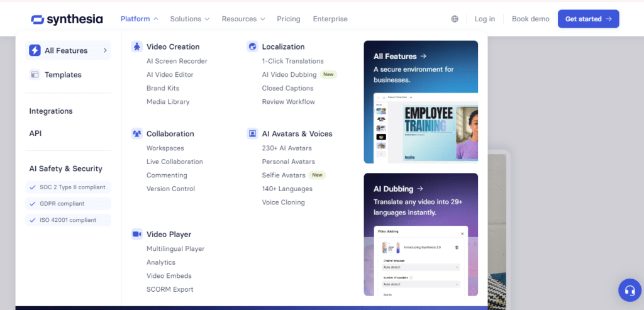Open the Number of speakers dropdown

pos(421,284)
